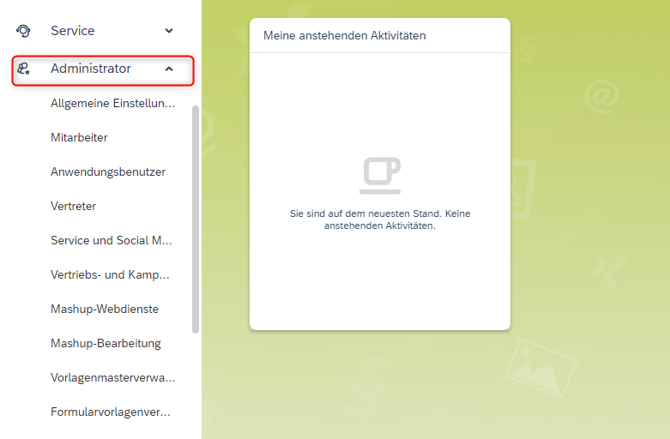Open the Vertreter entry
The image size is (670, 439).
(73, 206)
